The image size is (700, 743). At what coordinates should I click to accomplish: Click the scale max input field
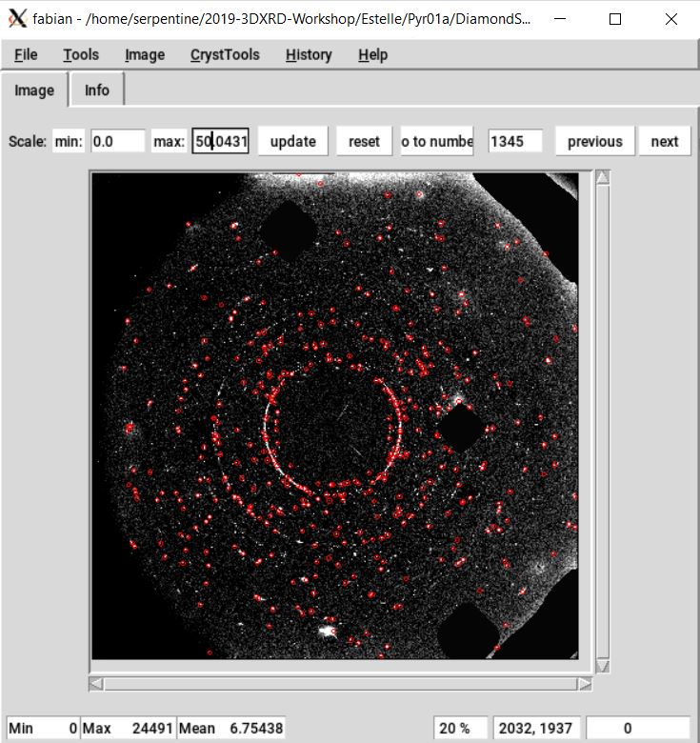point(220,141)
